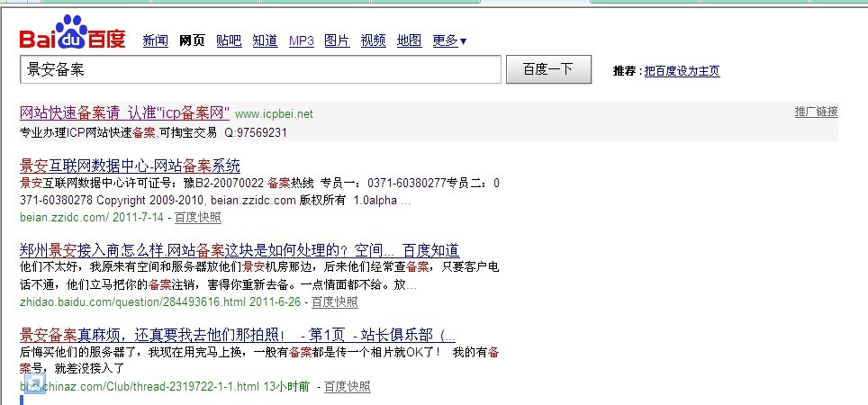868x405 pixels.
Task: Click 把百度设为主页 link
Action: point(682,71)
